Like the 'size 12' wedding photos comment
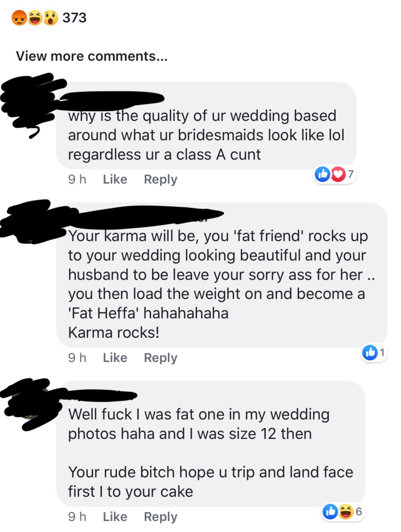The image size is (401, 532). 115,517
